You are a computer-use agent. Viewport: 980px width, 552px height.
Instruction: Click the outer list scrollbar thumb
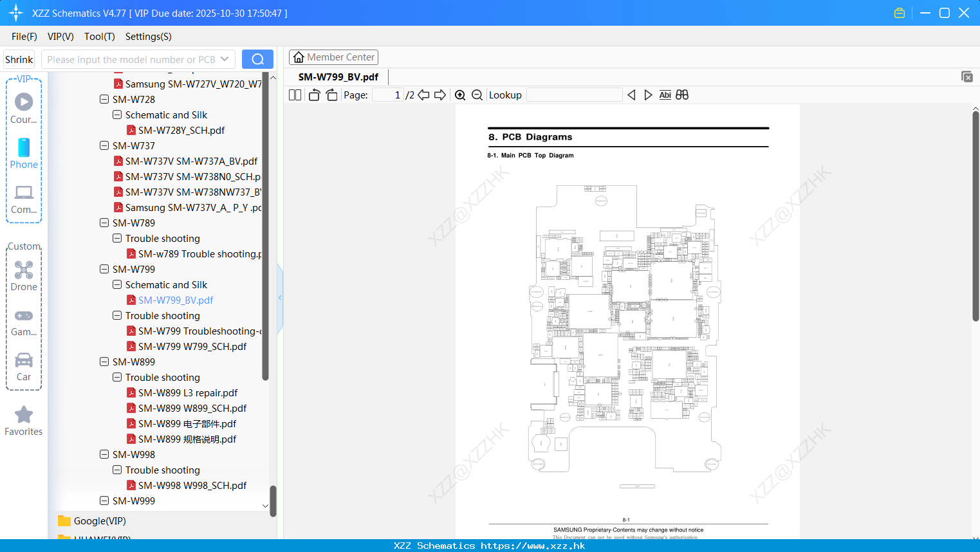click(273, 501)
